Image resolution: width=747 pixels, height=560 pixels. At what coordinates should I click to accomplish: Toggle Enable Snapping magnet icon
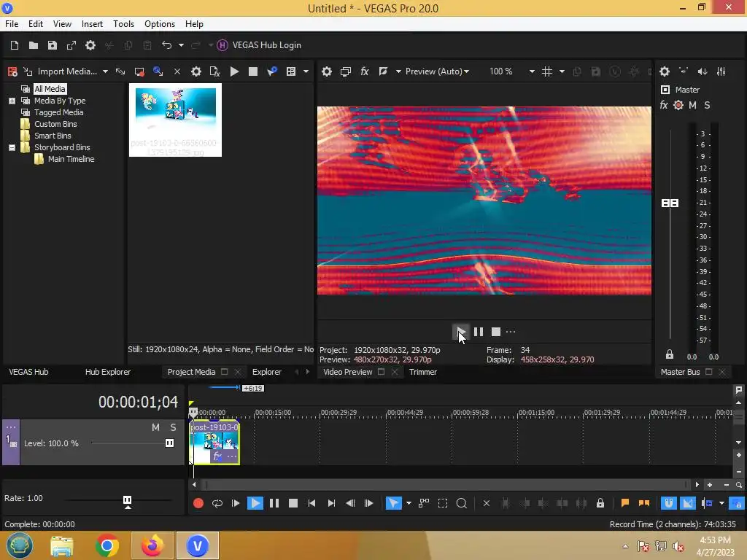point(668,503)
